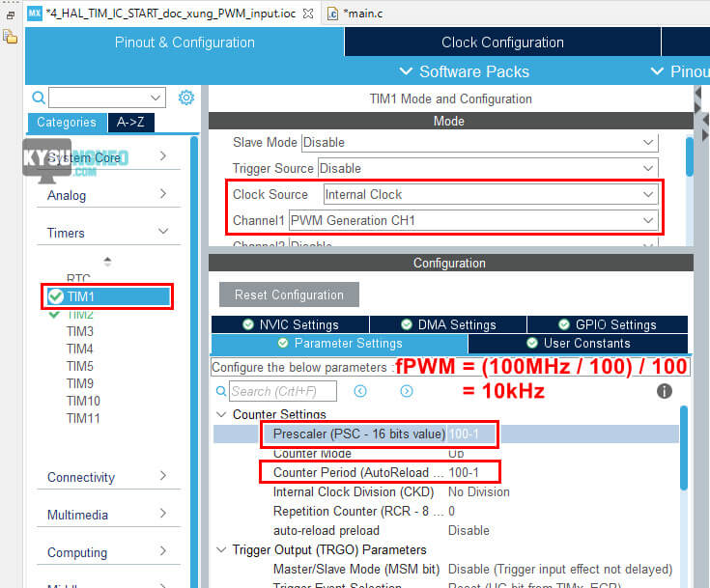The image size is (710, 588).
Task: Click the Prescaler value field
Action: pyautogui.click(x=472, y=434)
